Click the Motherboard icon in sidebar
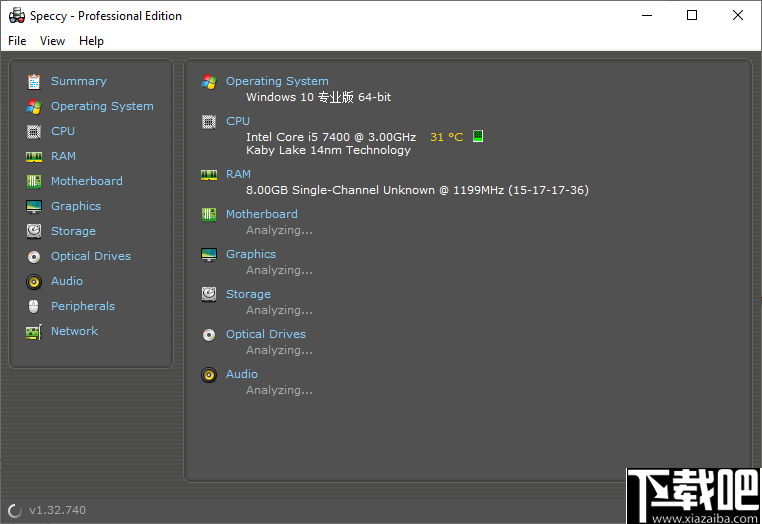The image size is (762, 524). point(34,181)
